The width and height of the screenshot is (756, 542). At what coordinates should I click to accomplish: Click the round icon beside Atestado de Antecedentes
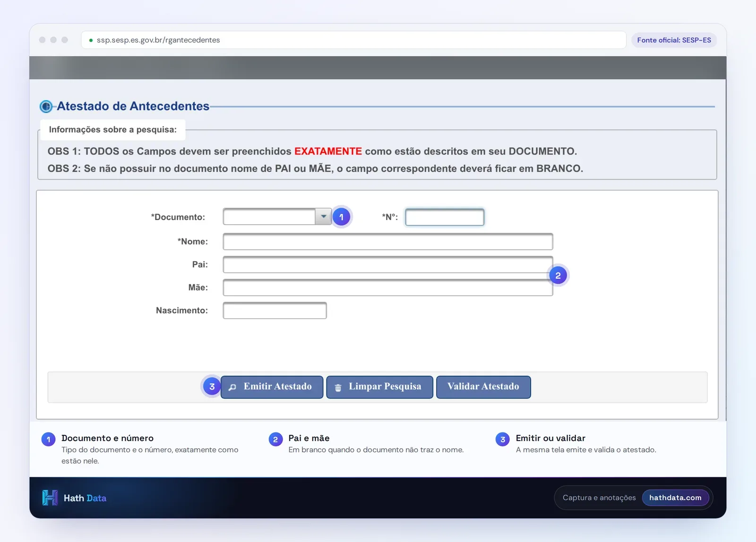click(x=46, y=107)
